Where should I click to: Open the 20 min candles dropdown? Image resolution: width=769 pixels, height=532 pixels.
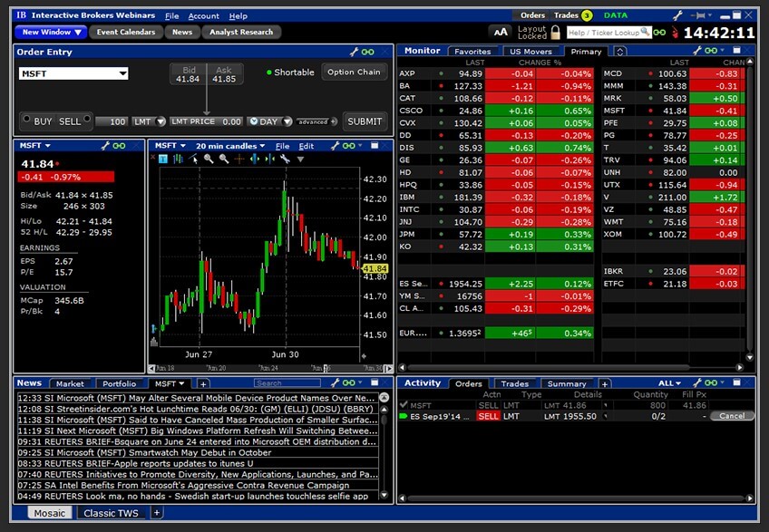(230, 146)
